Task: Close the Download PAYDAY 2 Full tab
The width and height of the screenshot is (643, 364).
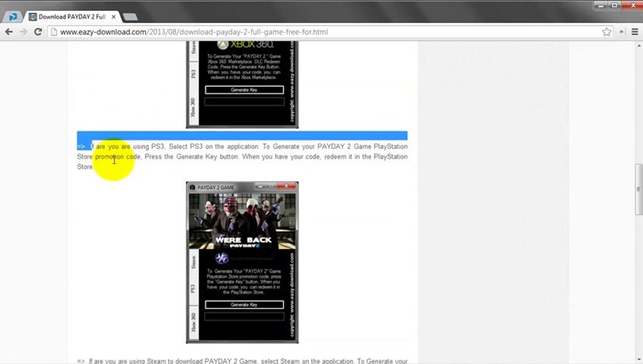Action: click(x=114, y=17)
